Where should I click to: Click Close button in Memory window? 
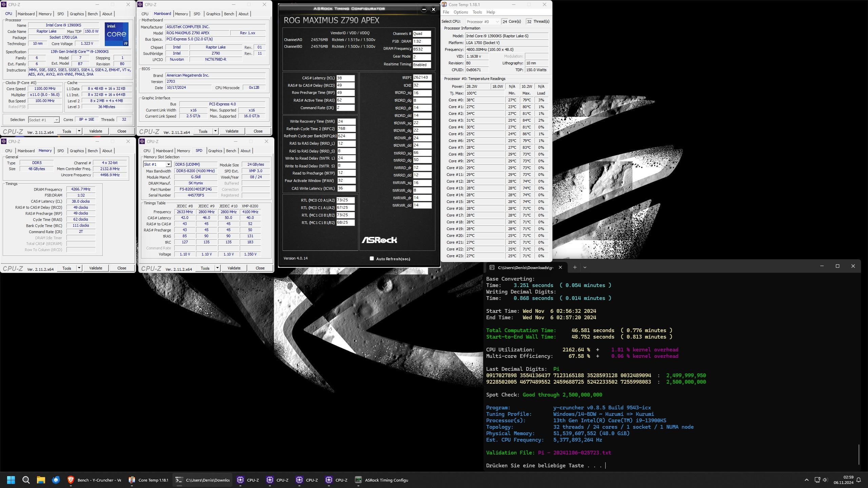(x=122, y=268)
